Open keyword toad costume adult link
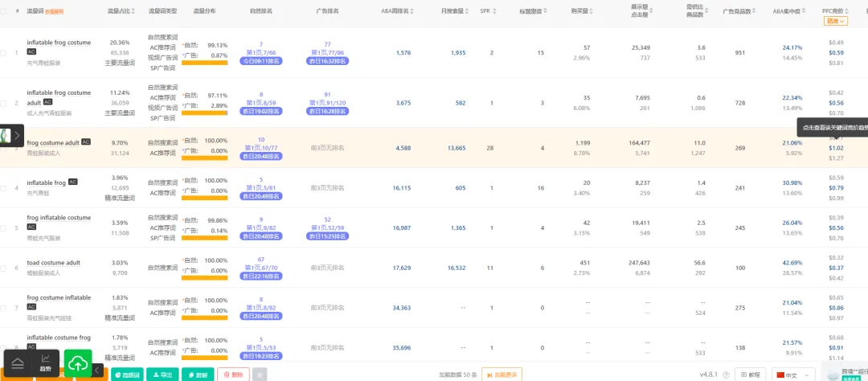Screen dimensions: 868x381 (54, 263)
